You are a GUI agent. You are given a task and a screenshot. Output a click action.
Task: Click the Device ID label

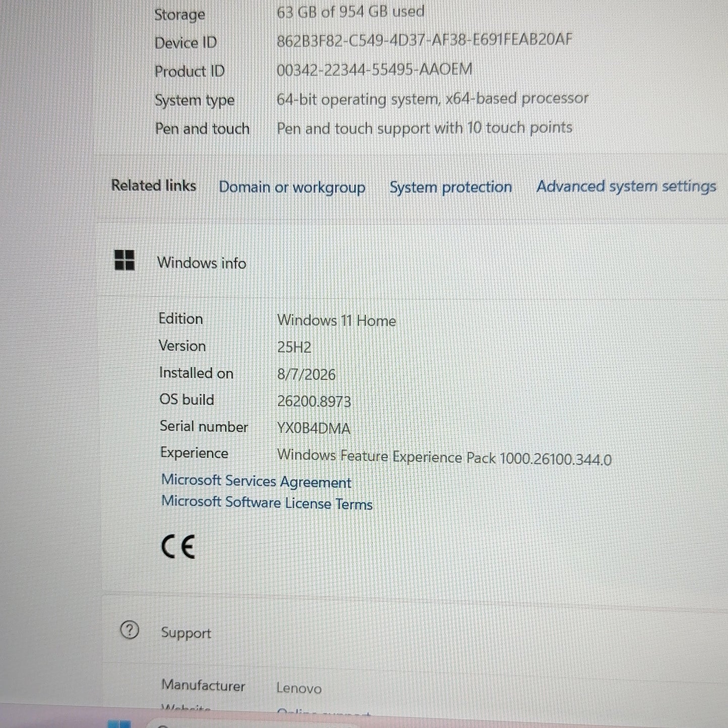[x=185, y=43]
